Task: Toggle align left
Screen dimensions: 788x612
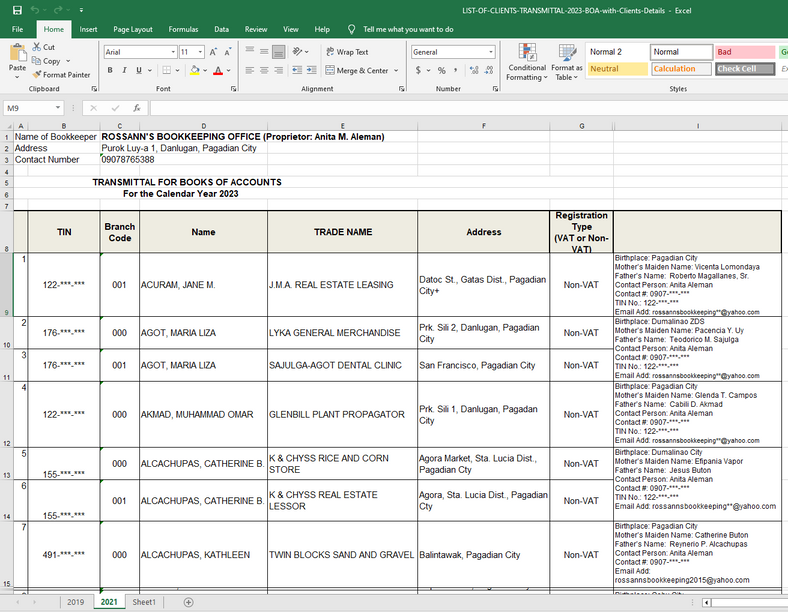Action: click(x=250, y=70)
